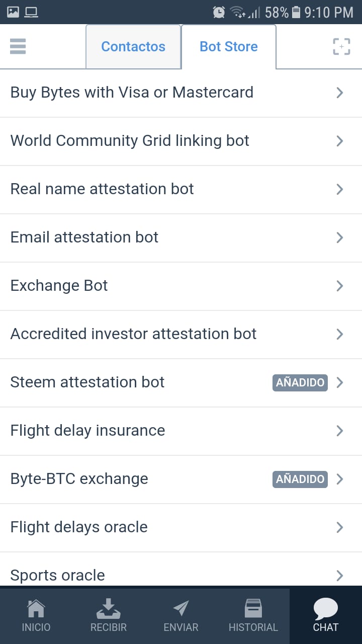Image resolution: width=362 pixels, height=644 pixels.
Task: Tap the alarm clock status icon
Action: (219, 12)
